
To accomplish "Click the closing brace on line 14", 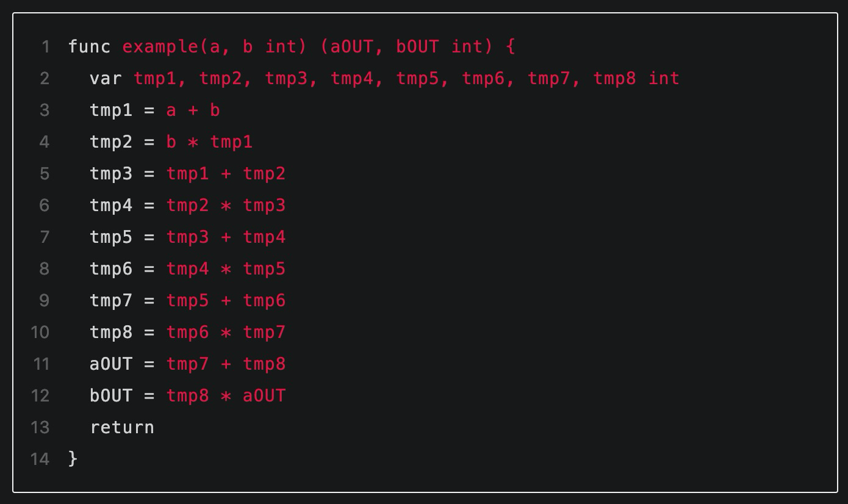I will [x=73, y=458].
